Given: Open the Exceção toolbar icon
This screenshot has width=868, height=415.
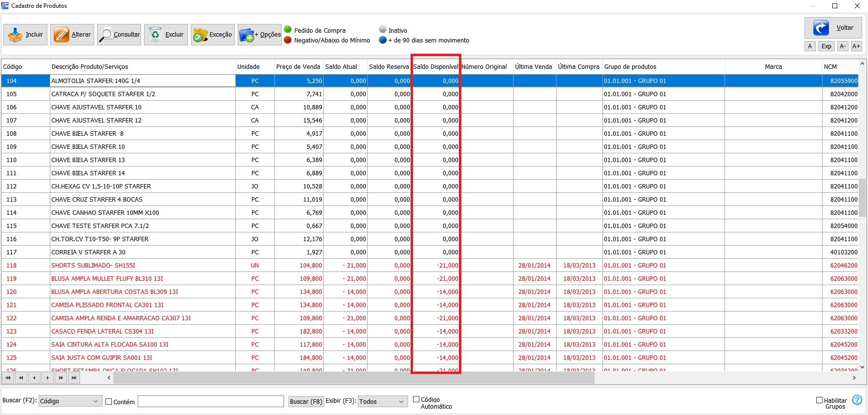Looking at the screenshot, I should [x=200, y=35].
